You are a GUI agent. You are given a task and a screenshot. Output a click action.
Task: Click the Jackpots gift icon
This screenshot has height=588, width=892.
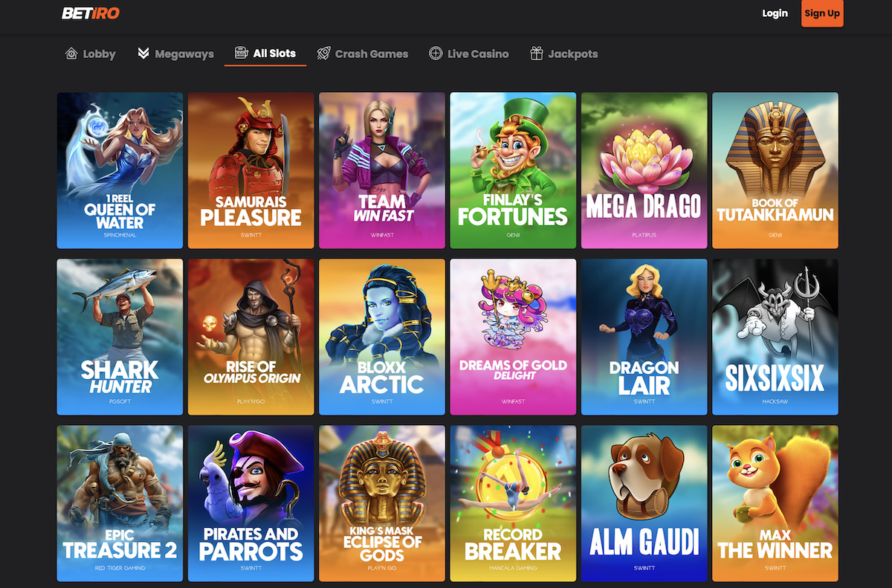537,54
